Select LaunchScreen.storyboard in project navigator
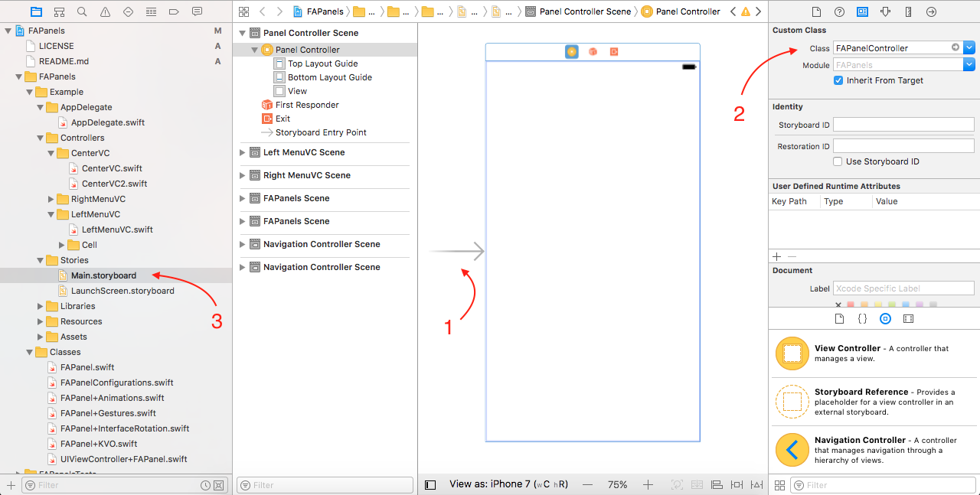The width and height of the screenshot is (980, 495). [x=116, y=291]
